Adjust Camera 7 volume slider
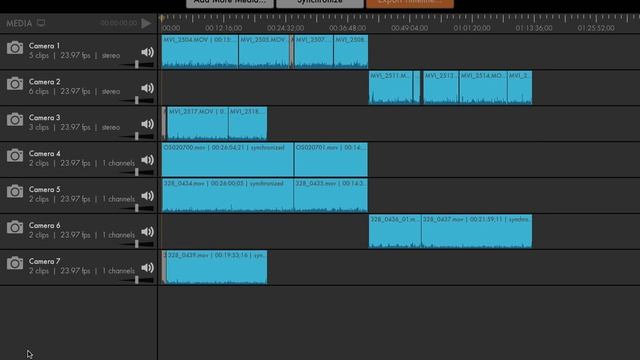The image size is (640, 360). [138, 280]
